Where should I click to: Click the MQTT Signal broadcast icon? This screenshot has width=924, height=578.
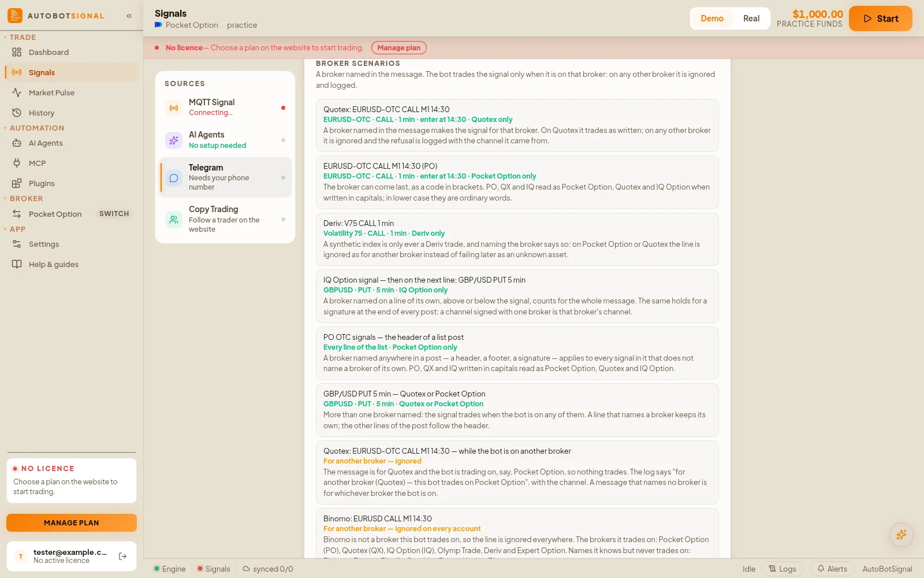point(174,108)
